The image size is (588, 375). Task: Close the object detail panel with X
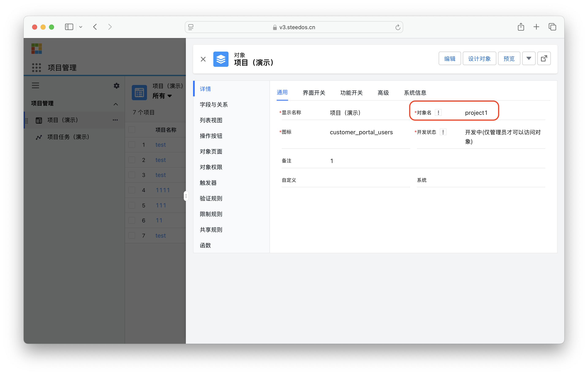(203, 59)
